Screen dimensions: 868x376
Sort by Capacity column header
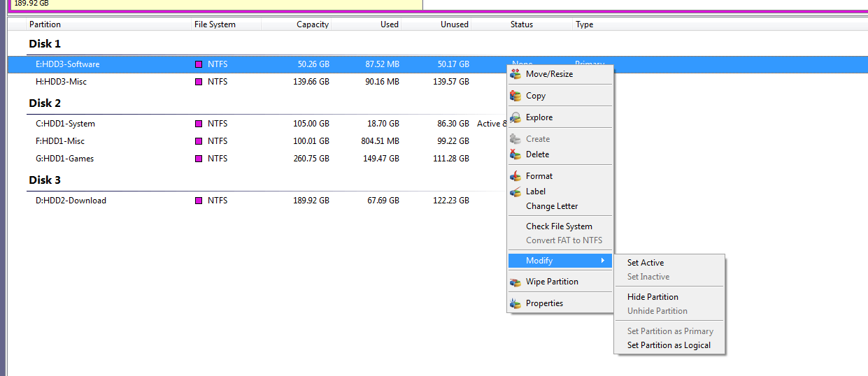297,24
